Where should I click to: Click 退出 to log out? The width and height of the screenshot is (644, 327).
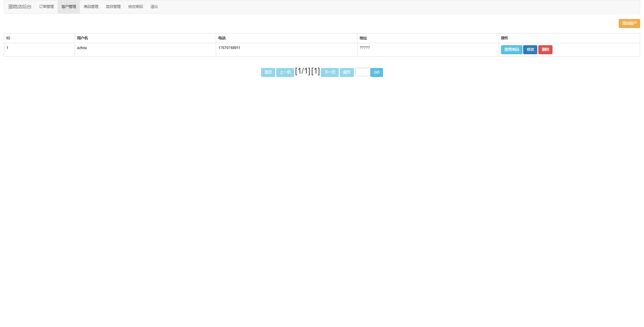tap(154, 7)
